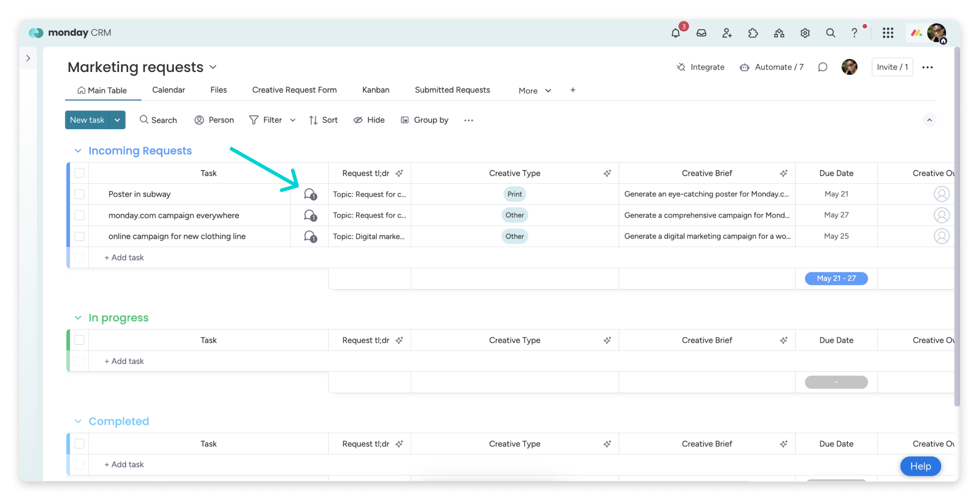Click the autopilot hub icon in top bar
Image resolution: width=980 pixels, height=501 pixels.
(x=779, y=33)
